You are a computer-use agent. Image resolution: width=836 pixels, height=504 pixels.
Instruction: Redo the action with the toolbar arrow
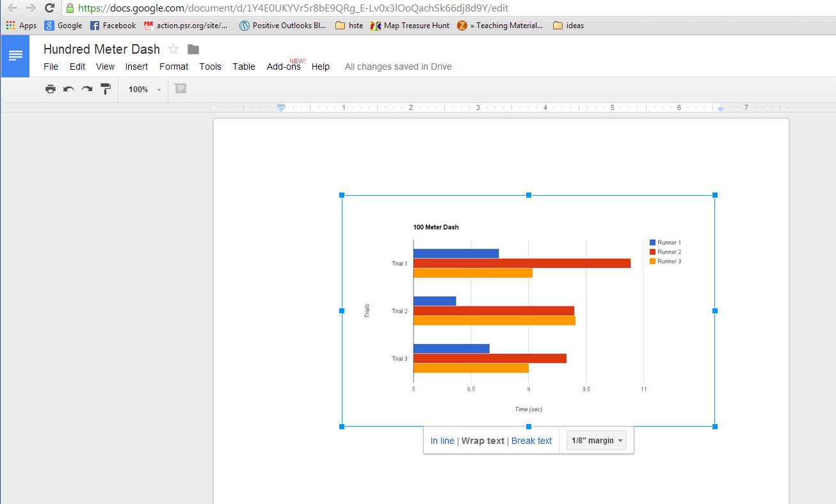point(86,89)
